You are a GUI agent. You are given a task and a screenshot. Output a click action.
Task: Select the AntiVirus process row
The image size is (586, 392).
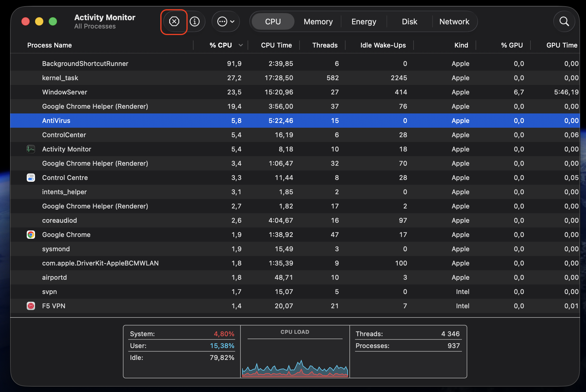[295, 121]
